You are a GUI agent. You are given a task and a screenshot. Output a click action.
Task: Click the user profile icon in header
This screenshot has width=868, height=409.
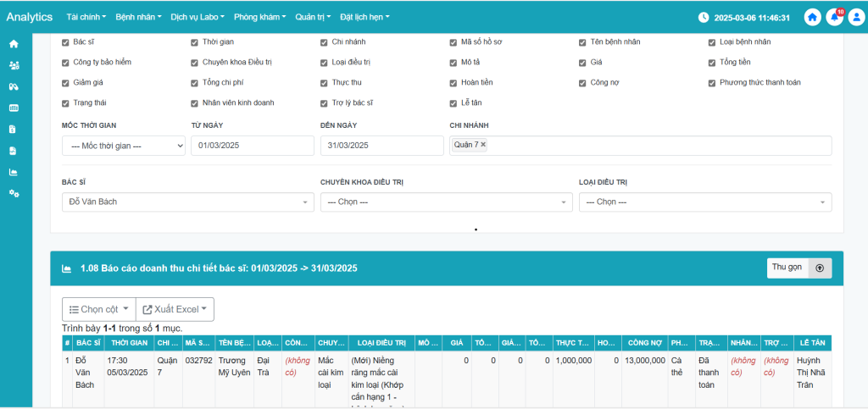point(855,17)
